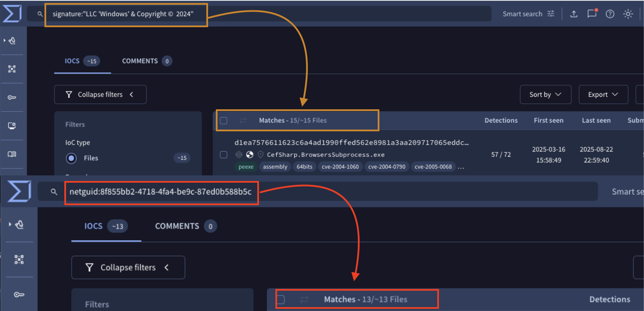Click the Detections column header in signature window
644x311 pixels.
pyautogui.click(x=501, y=121)
